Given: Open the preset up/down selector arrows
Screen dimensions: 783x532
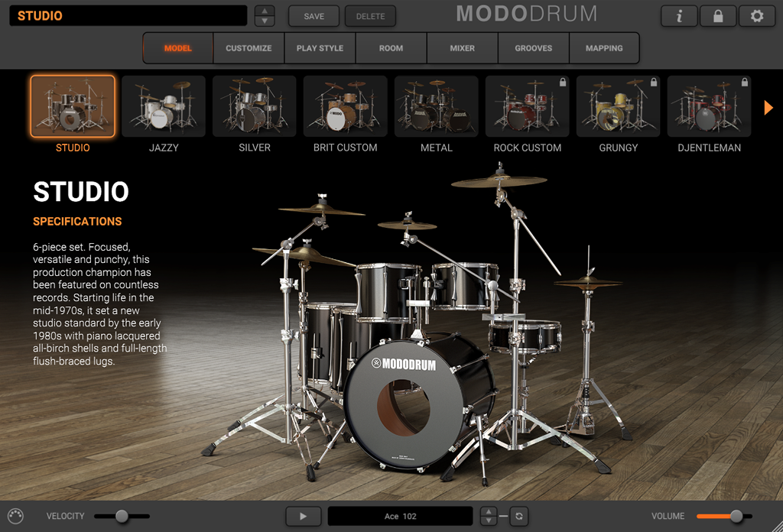Looking at the screenshot, I should (x=264, y=16).
